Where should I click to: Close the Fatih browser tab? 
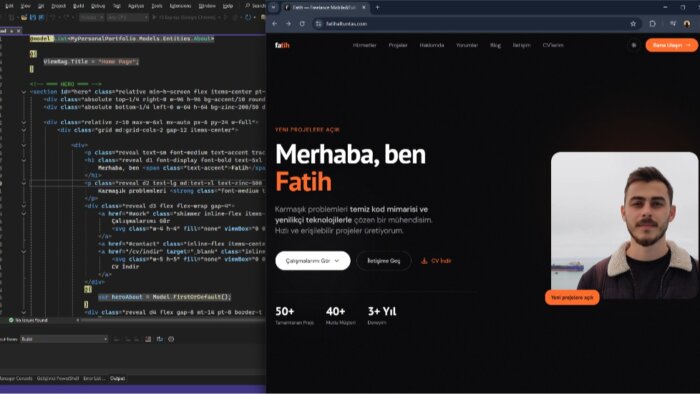(x=364, y=7)
